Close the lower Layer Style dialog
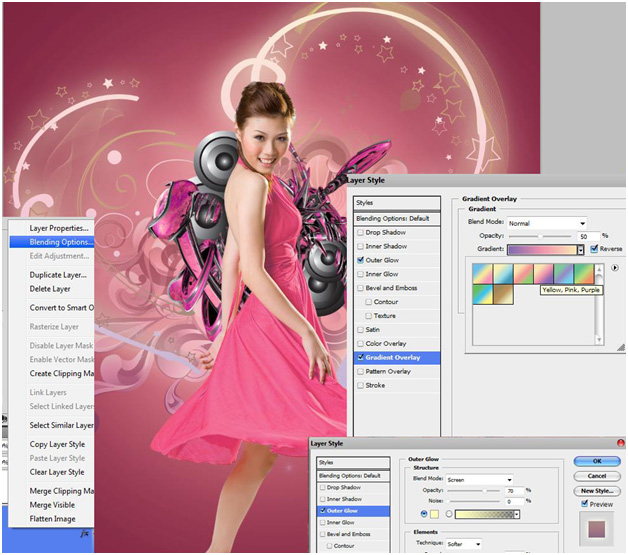The height and width of the screenshot is (555, 628). point(620,442)
